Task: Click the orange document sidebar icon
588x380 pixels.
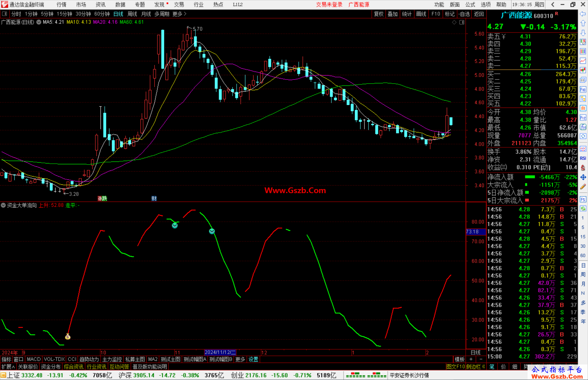Action: (x=583, y=108)
